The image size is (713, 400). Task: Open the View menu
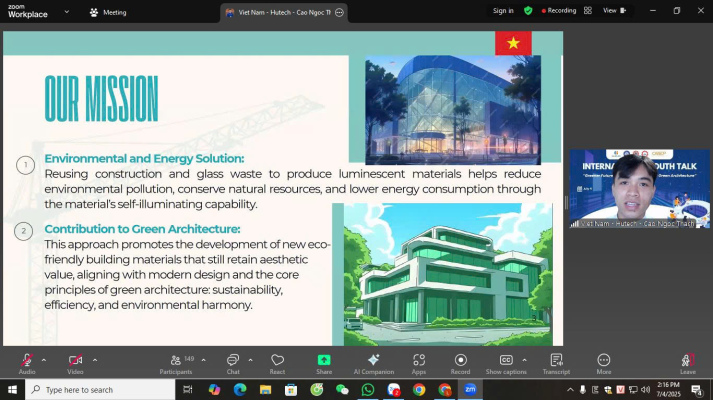(614, 10)
